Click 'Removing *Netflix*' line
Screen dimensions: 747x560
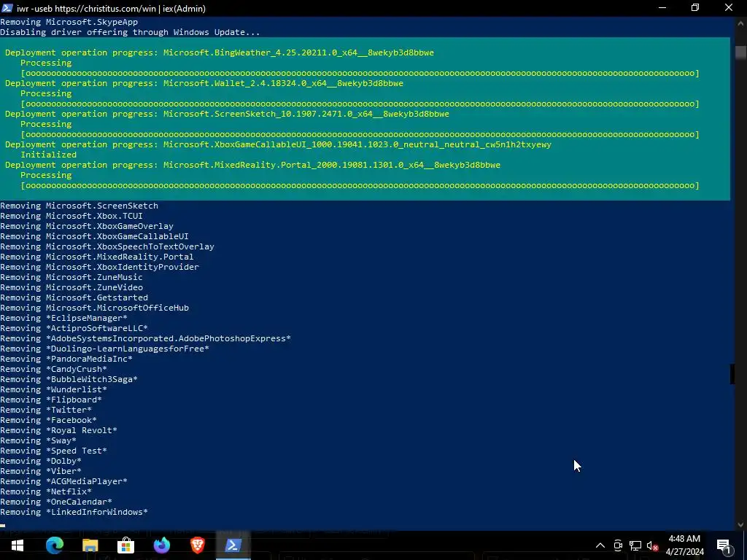[x=46, y=491]
